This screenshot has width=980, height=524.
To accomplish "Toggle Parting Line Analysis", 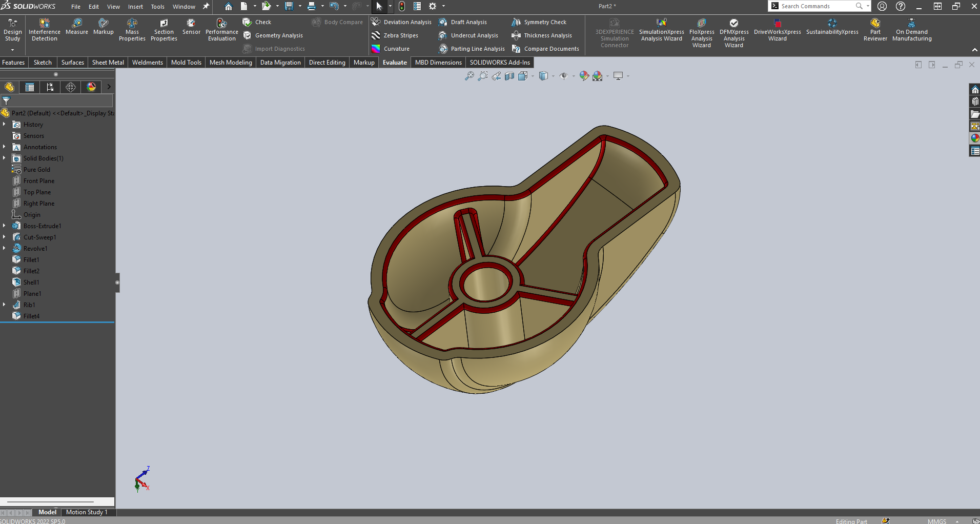I will pyautogui.click(x=472, y=49).
